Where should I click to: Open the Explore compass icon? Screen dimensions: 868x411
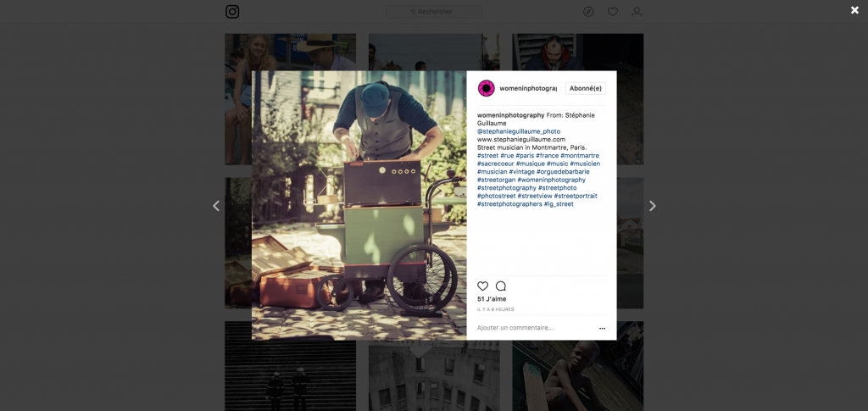(x=588, y=12)
